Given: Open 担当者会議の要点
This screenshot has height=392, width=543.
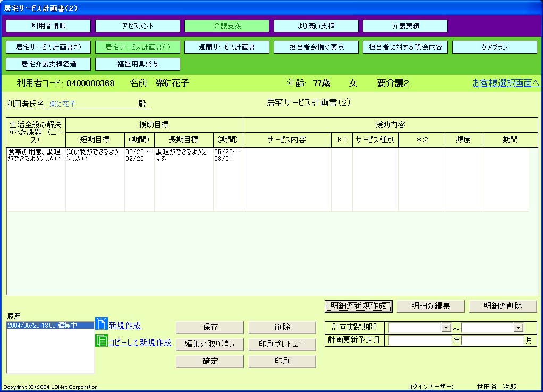Looking at the screenshot, I should pyautogui.click(x=316, y=47).
